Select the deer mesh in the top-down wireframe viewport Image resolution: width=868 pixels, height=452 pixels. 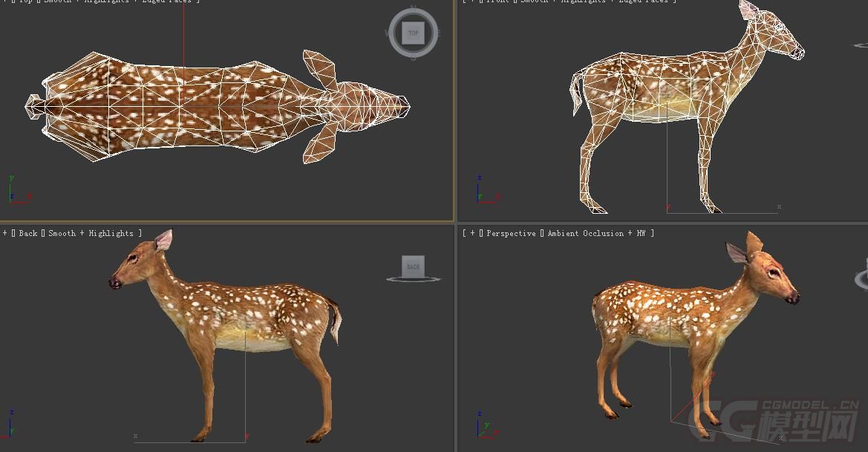pyautogui.click(x=218, y=107)
